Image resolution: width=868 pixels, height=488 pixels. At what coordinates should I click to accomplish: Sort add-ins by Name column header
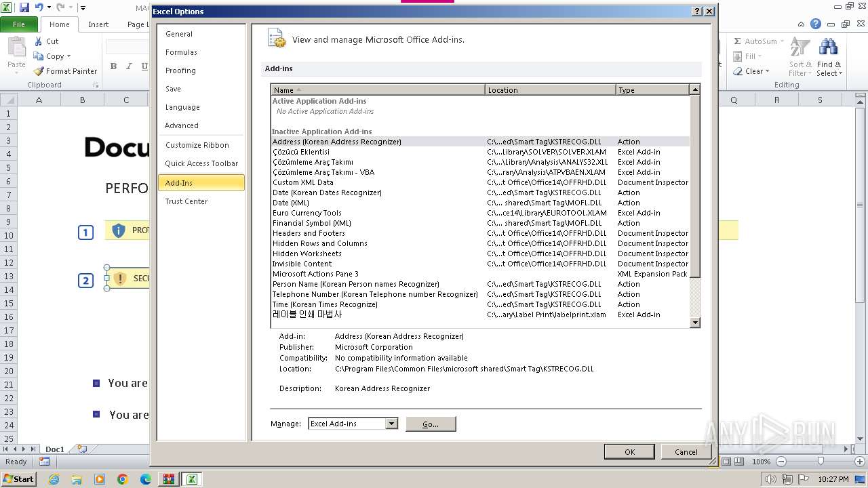point(378,89)
